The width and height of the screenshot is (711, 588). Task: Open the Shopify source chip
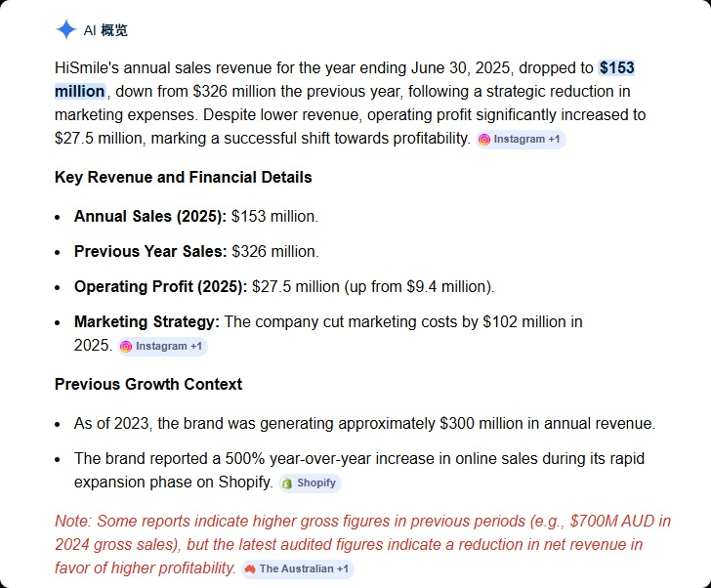310,483
